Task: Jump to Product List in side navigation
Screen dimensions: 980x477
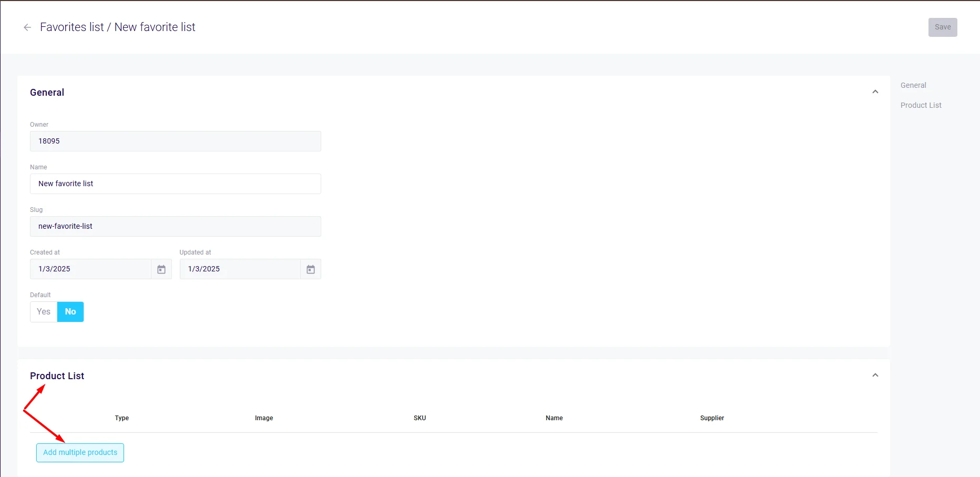Action: (x=921, y=105)
